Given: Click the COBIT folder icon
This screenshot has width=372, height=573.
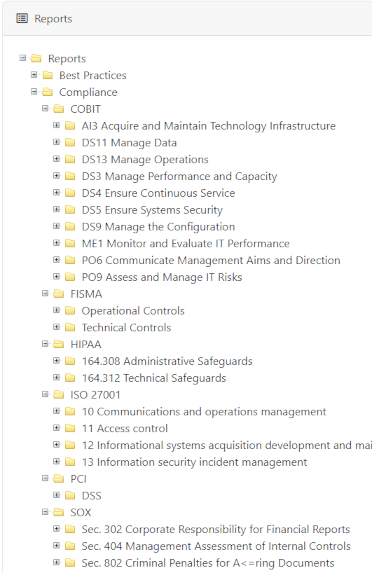Looking at the screenshot, I should (x=58, y=109).
